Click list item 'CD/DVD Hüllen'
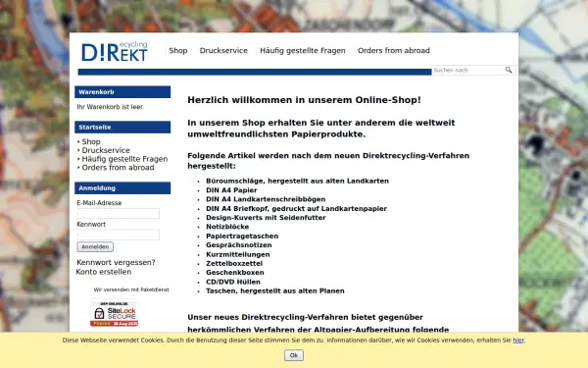Screen dimensions: 588x368 233,282
